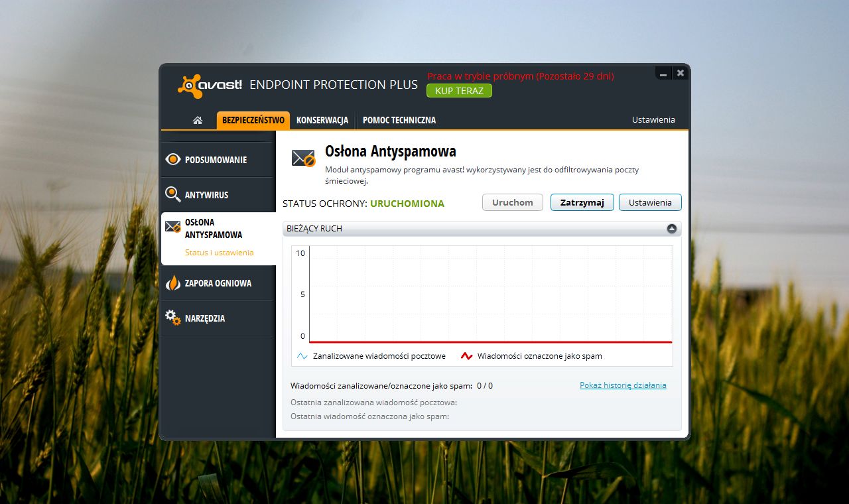Click the 0 / 0 message count
Viewport: 849px width, 504px height.
(x=485, y=386)
